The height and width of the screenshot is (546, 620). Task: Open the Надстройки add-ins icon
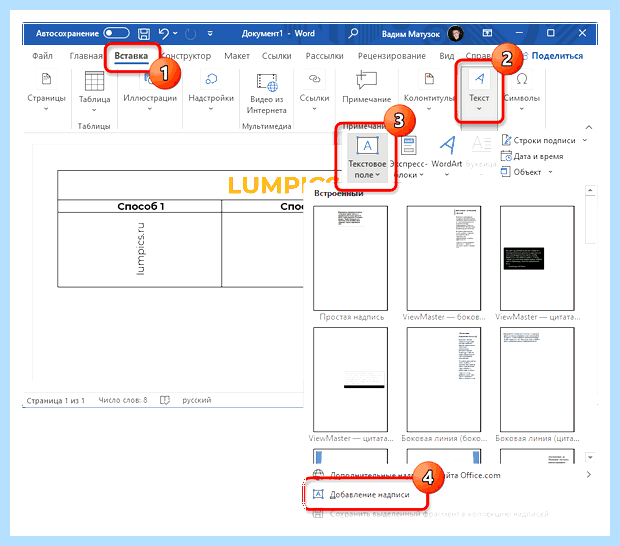pyautogui.click(x=211, y=79)
